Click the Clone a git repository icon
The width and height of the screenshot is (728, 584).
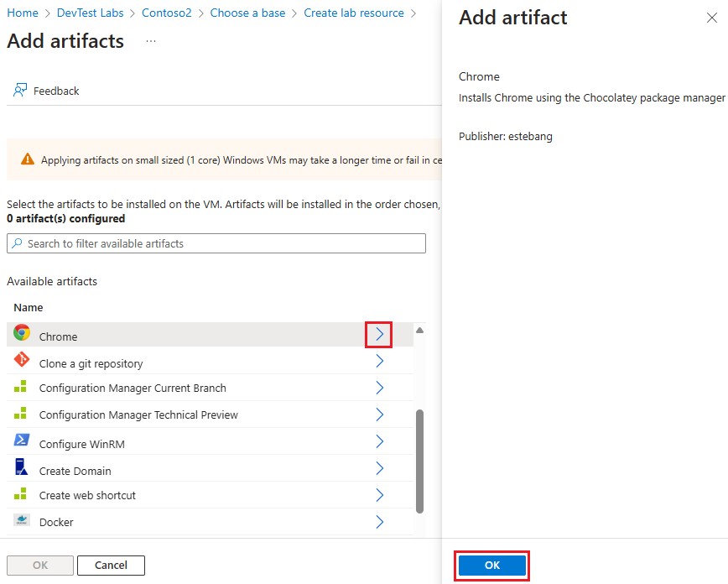[21, 360]
